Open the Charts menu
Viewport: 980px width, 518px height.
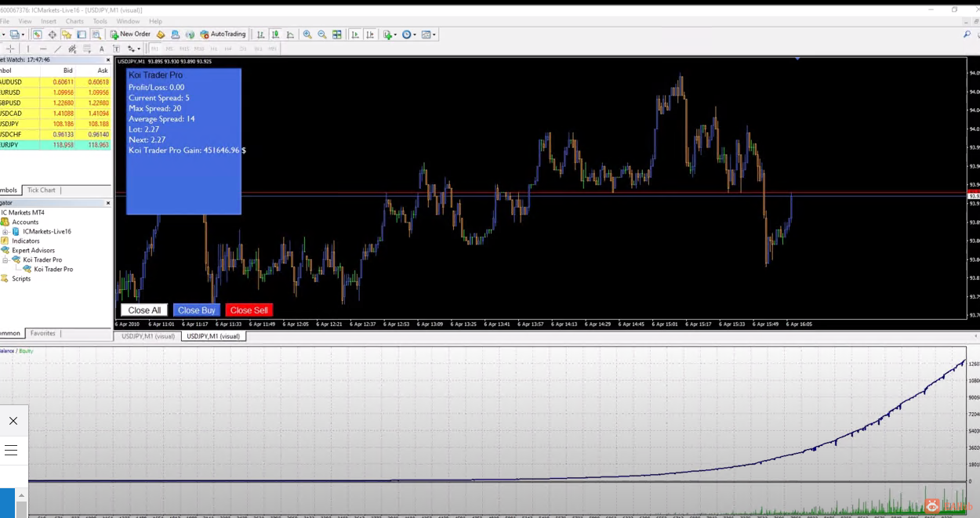click(74, 21)
